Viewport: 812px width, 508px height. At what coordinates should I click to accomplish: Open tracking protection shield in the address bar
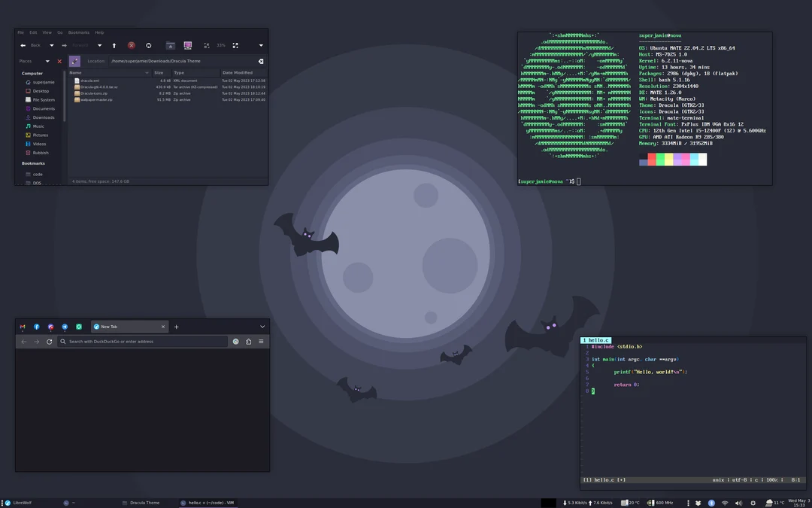(x=235, y=341)
